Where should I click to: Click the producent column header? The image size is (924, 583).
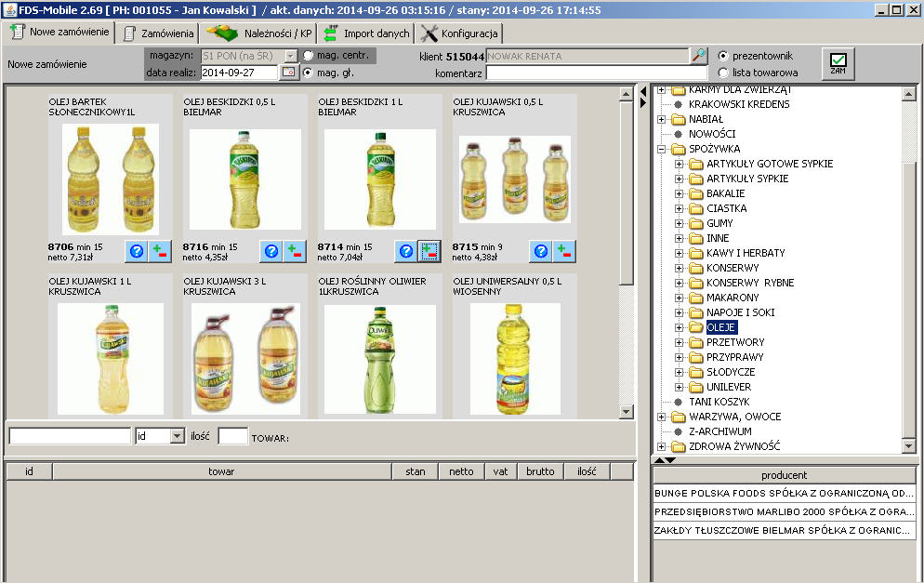[x=784, y=475]
